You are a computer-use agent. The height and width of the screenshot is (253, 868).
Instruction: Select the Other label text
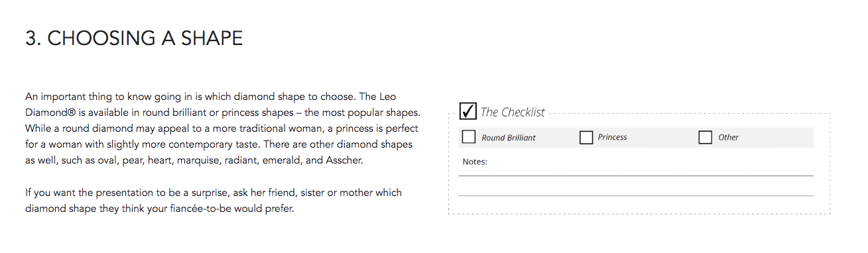tap(728, 137)
